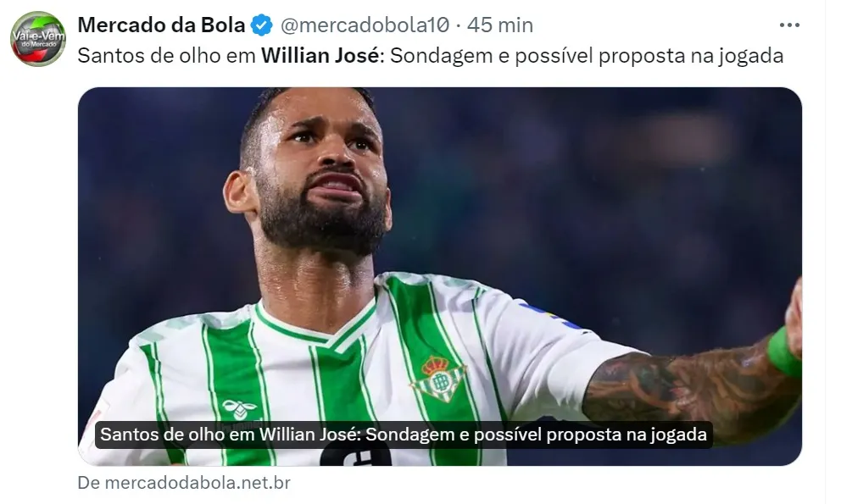Open the Mercado da Bola profile avatar
This screenshot has width=841, height=504.
[38, 39]
